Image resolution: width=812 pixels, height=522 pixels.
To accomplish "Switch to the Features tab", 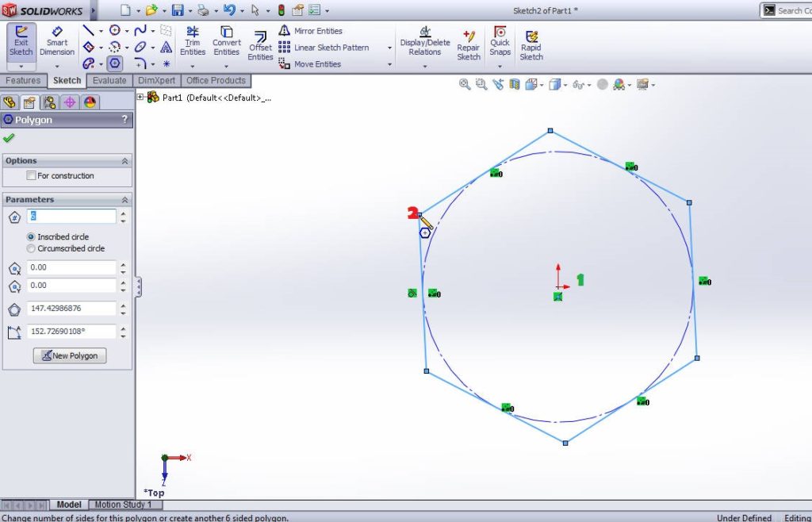I will coord(23,80).
